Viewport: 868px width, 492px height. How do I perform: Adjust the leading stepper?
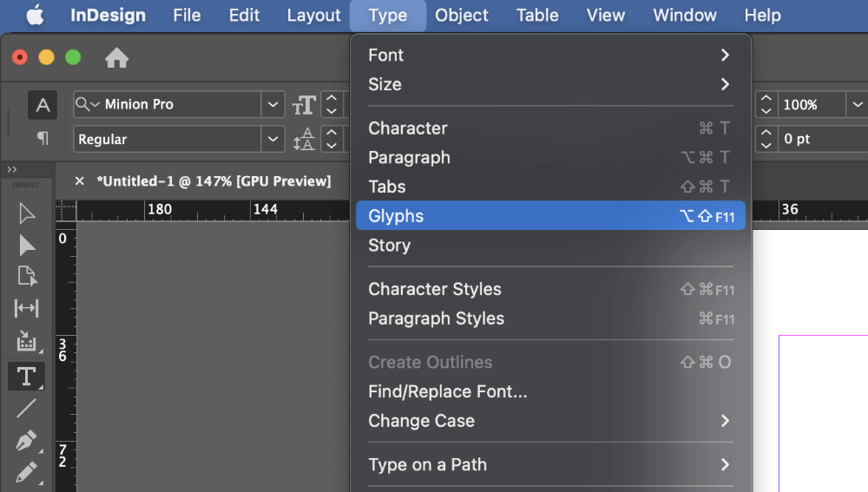pos(331,139)
